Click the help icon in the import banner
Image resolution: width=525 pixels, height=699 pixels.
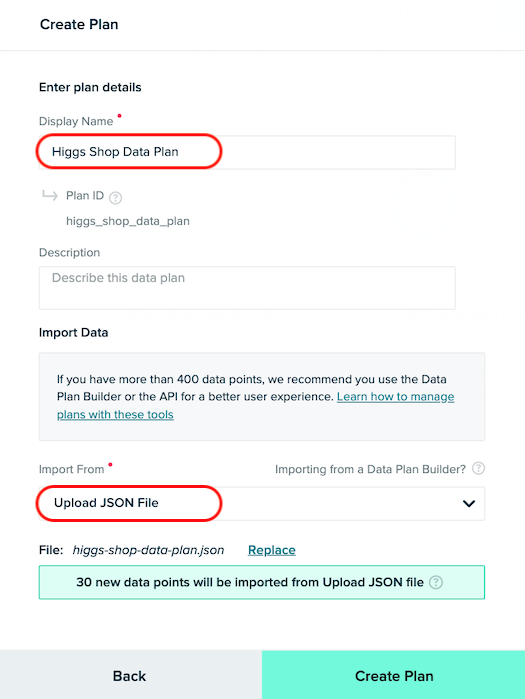tap(436, 582)
